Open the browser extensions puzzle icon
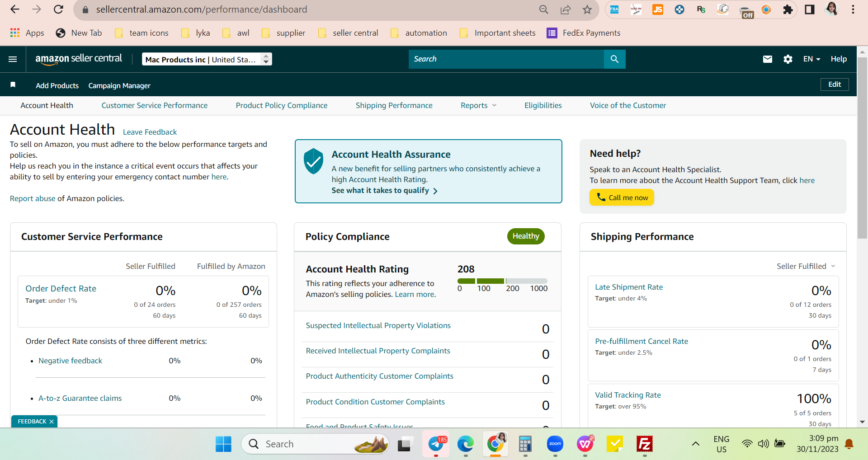The width and height of the screenshot is (868, 460). click(x=788, y=9)
